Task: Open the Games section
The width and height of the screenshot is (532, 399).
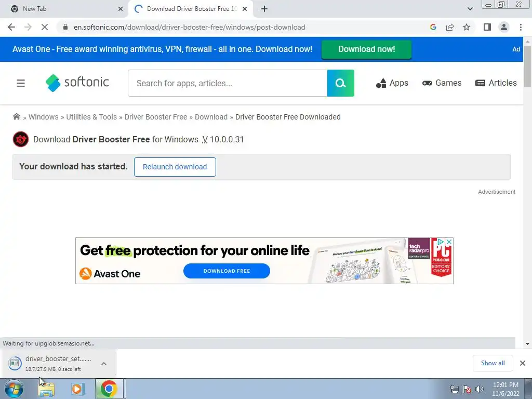Action: 442,83
